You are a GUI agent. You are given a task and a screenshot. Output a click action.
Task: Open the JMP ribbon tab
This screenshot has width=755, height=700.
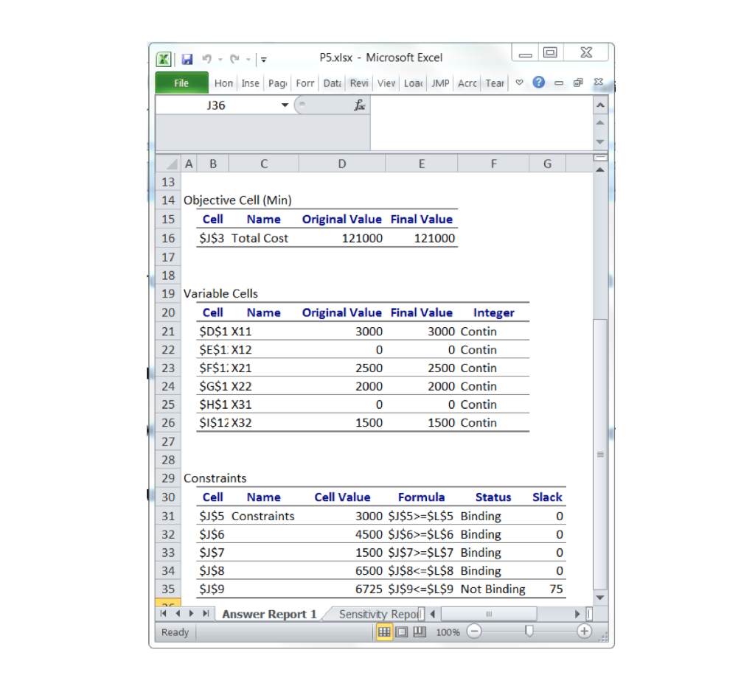click(440, 83)
